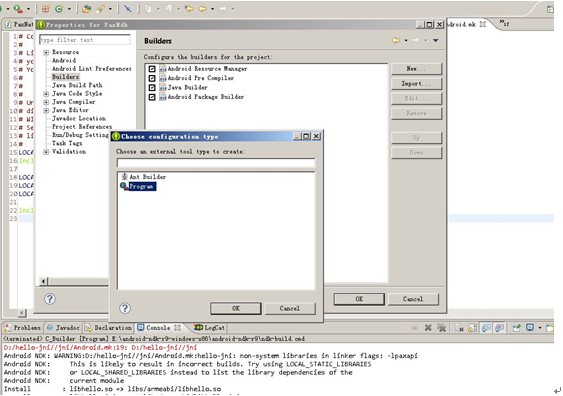Toggle the Scroll Lock icon in Console
563x396 pixels.
pos(473,327)
